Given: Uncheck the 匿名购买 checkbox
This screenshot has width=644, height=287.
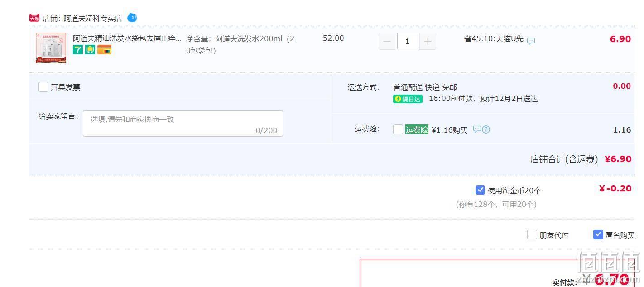Looking at the screenshot, I should (598, 234).
